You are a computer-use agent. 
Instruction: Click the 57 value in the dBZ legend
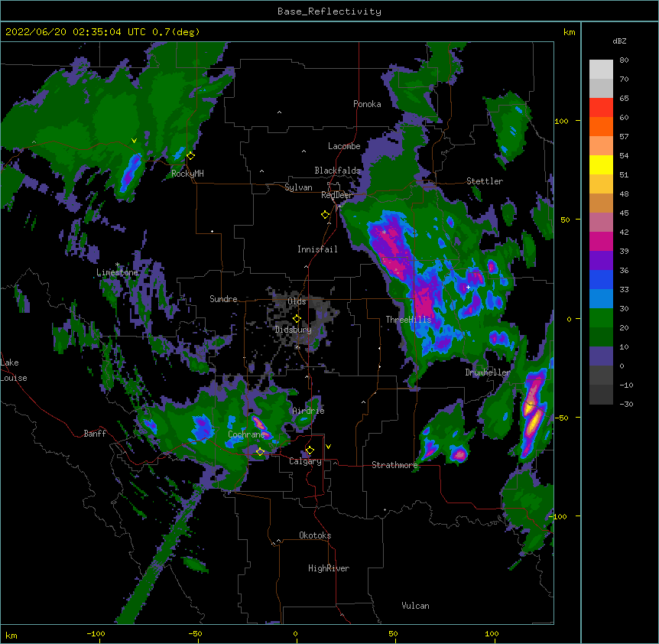click(x=624, y=137)
